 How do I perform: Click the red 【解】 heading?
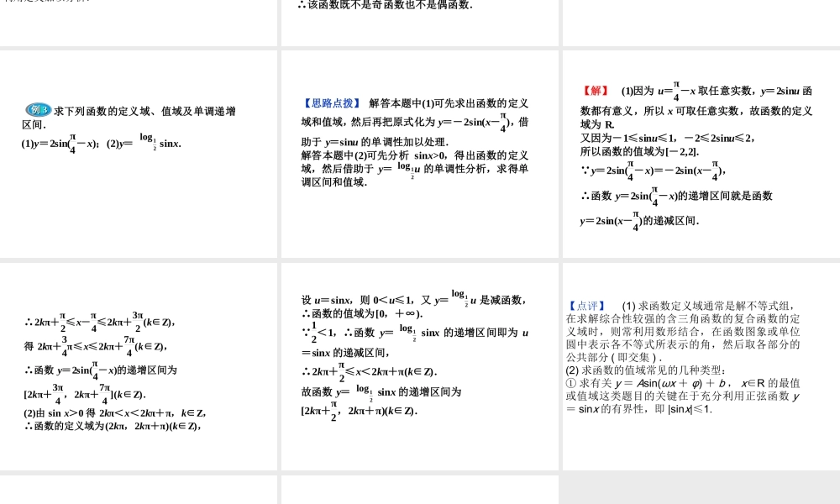tap(596, 91)
